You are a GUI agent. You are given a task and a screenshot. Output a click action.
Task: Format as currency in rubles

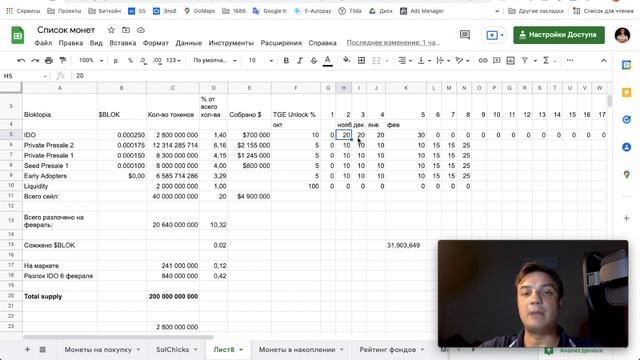point(116,60)
